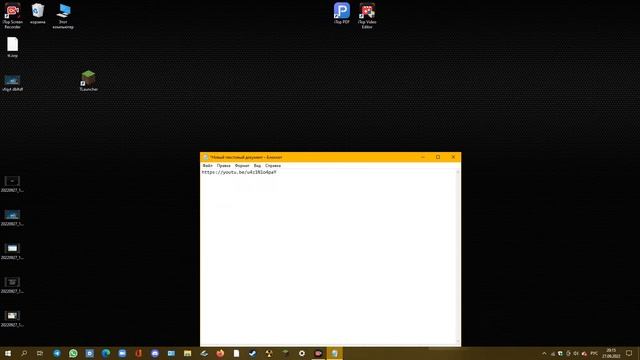Open notification center icon
The image size is (640, 360).
coord(629,353)
